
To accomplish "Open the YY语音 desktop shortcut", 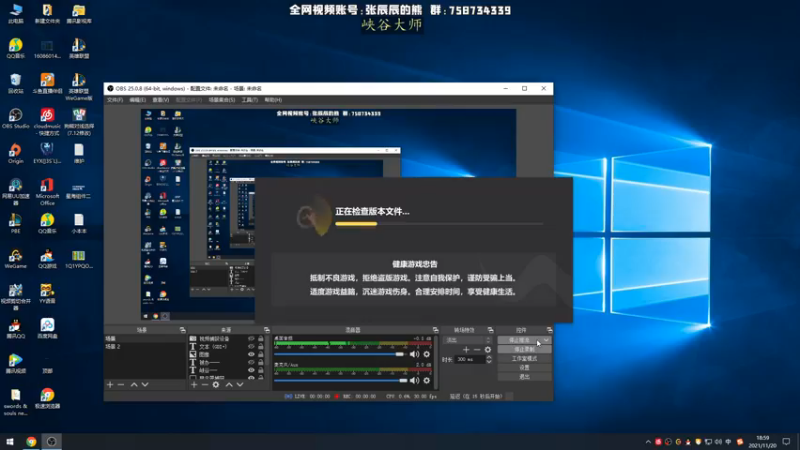I will click(47, 294).
